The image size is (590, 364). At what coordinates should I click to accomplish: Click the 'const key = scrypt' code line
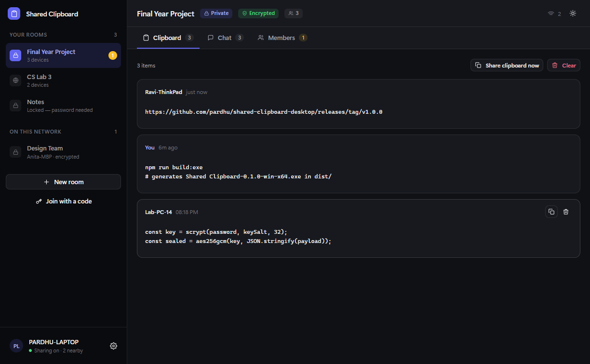(216, 232)
